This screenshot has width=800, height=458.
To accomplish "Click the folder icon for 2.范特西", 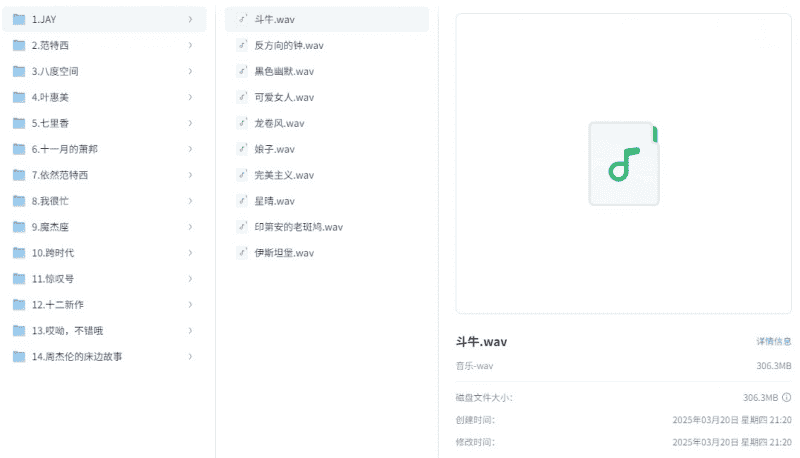I will 19,45.
